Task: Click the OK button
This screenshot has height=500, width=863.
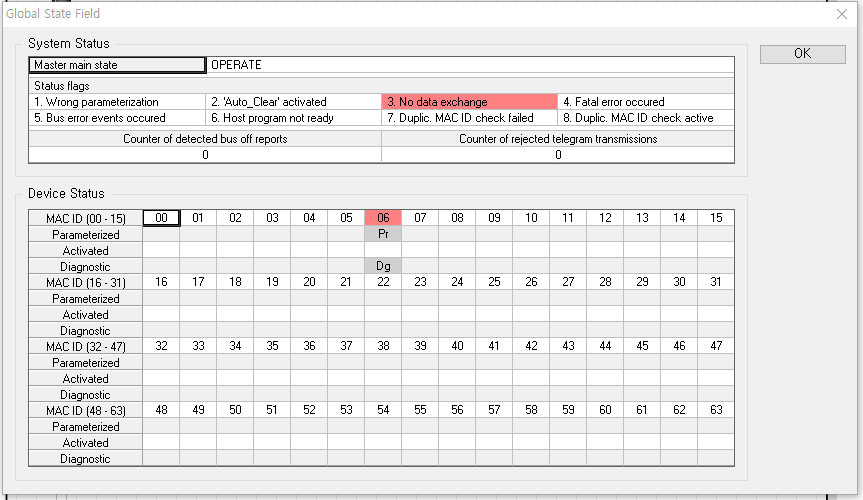Action: [802, 54]
